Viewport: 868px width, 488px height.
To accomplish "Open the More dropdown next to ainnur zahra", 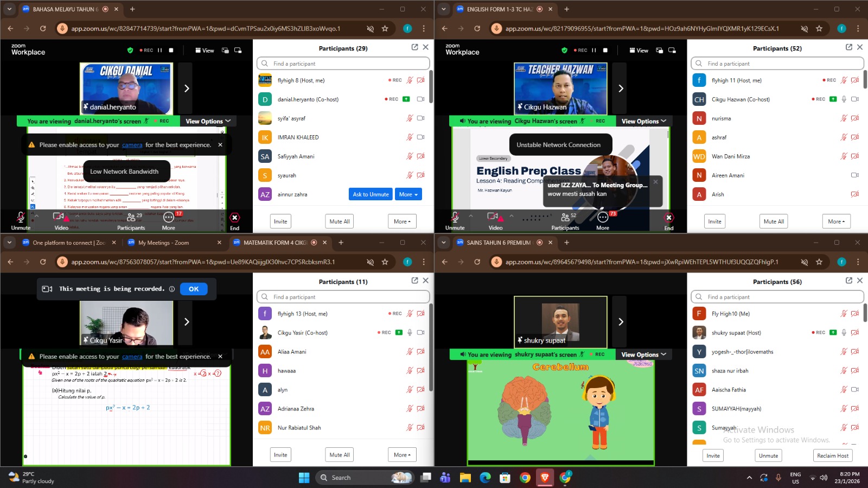I will tap(409, 194).
